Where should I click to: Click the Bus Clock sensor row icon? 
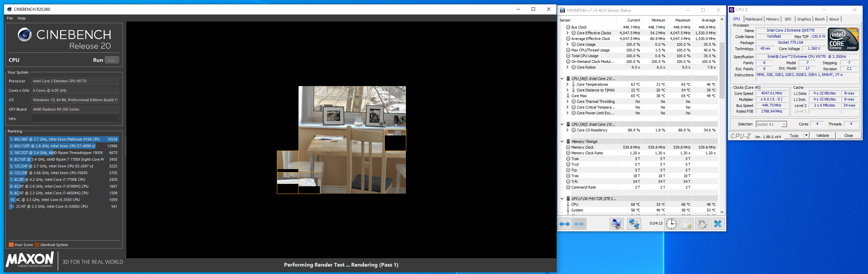[568, 27]
